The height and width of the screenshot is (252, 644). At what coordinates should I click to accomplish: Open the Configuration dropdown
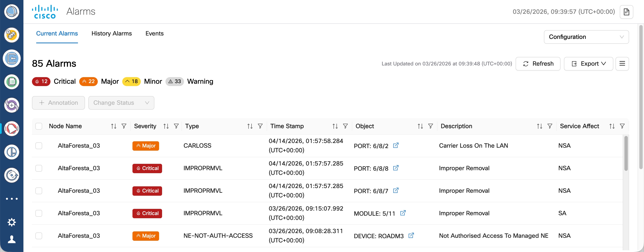coord(586,37)
